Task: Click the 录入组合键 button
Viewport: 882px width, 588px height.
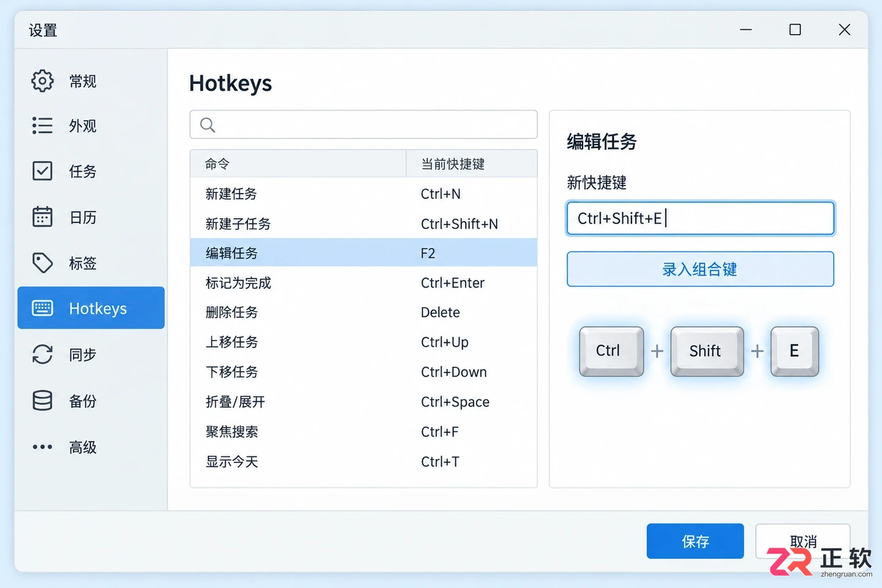Action: [x=700, y=269]
